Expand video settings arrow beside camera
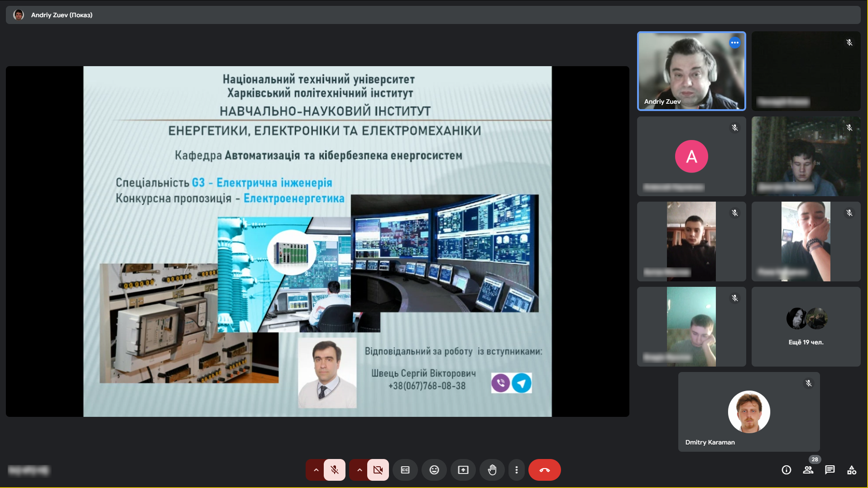Screen dimensions: 868x488 click(359, 470)
